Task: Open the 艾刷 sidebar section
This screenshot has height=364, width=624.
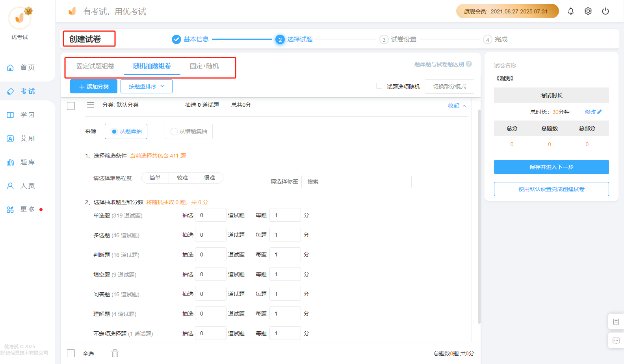Action: pyautogui.click(x=28, y=138)
